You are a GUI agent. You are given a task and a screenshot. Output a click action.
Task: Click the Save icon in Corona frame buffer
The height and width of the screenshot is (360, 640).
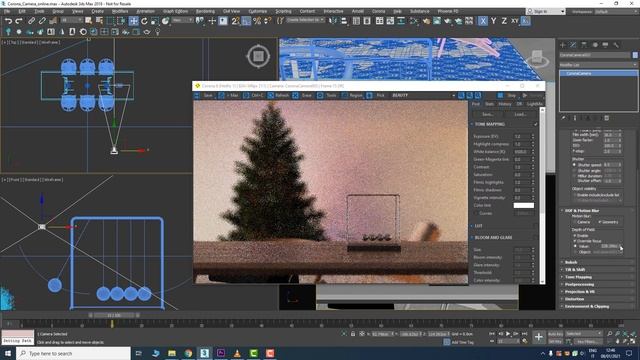pyautogui.click(x=197, y=95)
